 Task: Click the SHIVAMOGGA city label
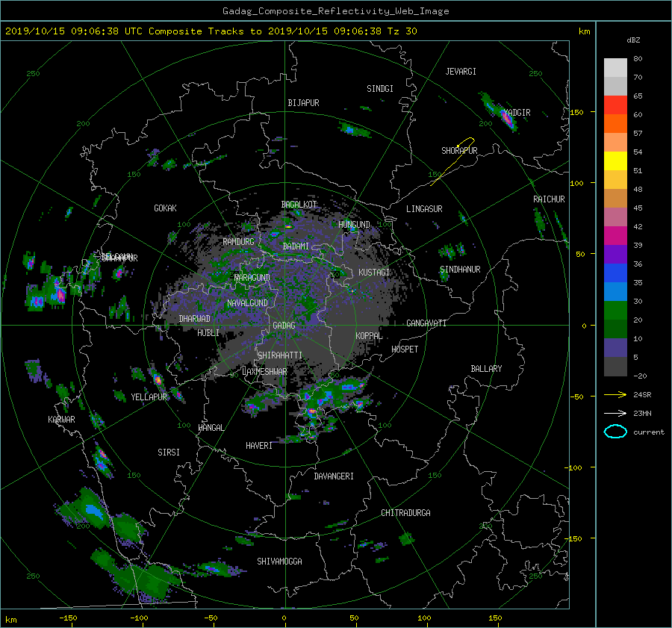279,562
